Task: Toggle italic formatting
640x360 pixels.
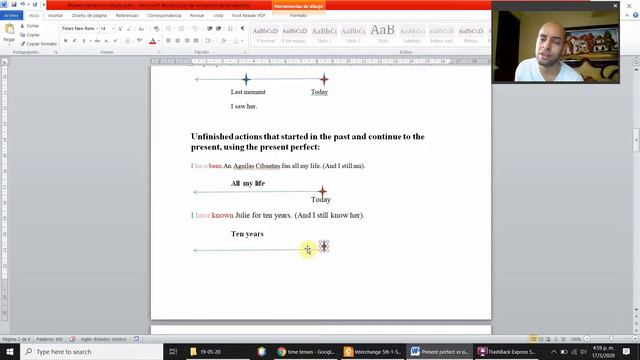Action: pyautogui.click(x=74, y=41)
